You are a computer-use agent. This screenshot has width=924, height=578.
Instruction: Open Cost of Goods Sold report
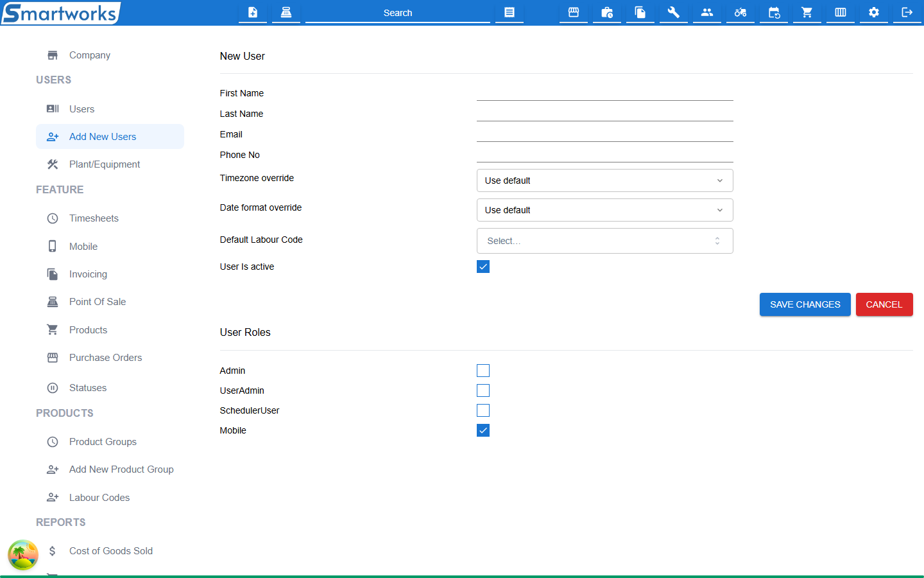tap(110, 551)
